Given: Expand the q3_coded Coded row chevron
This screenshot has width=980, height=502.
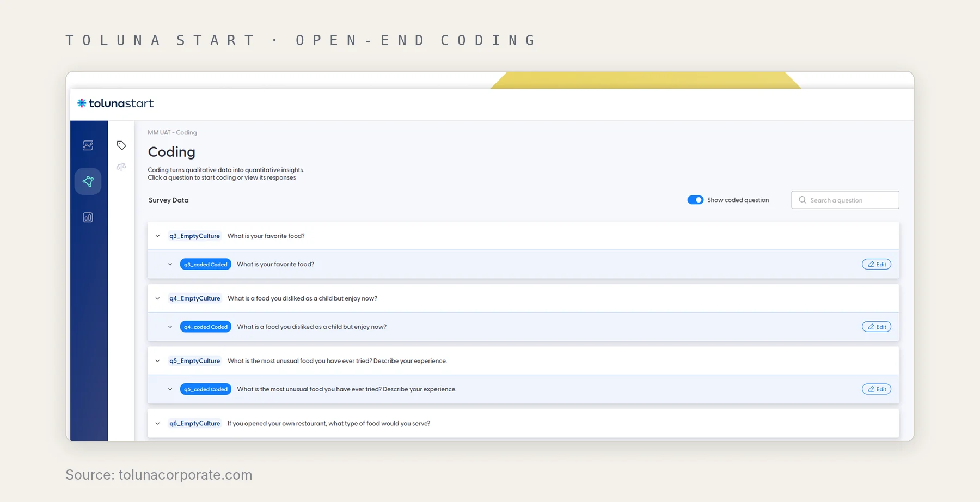Looking at the screenshot, I should click(170, 265).
